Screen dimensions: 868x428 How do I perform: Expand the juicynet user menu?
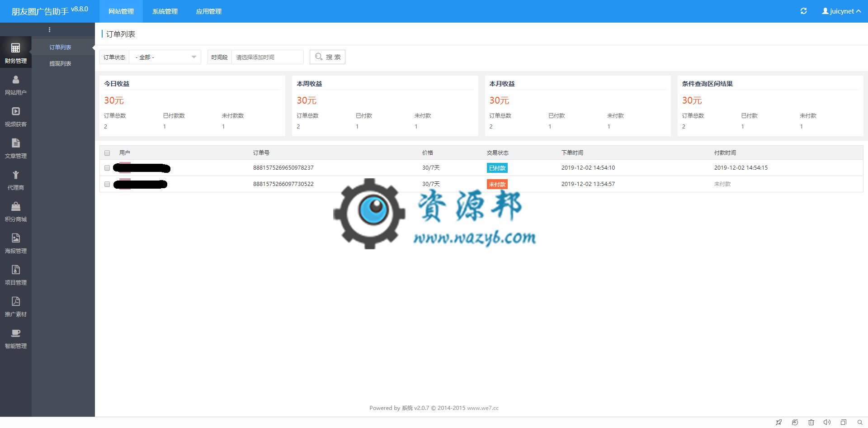tap(841, 11)
